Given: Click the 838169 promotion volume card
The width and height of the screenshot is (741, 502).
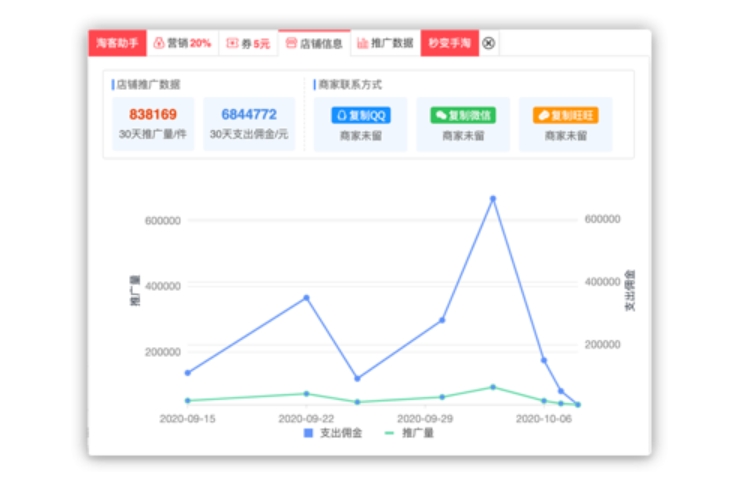Looking at the screenshot, I should click(153, 123).
